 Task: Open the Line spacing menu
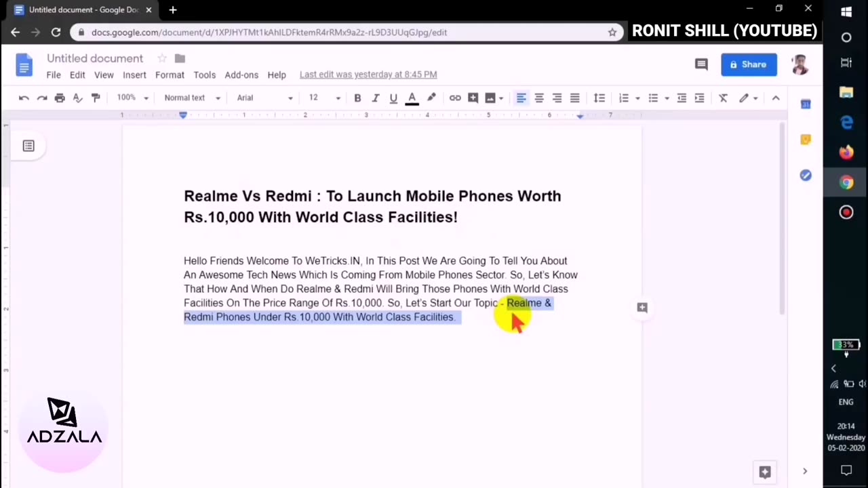point(599,98)
